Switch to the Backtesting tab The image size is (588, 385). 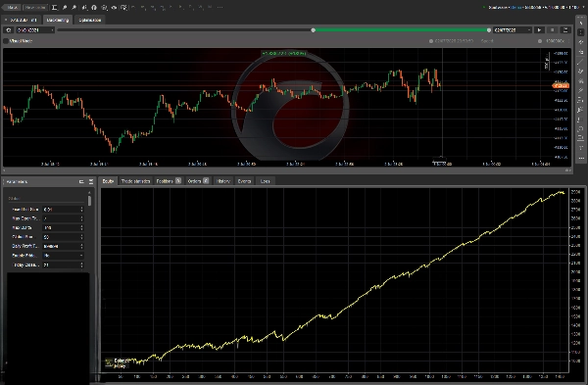pyautogui.click(x=58, y=20)
